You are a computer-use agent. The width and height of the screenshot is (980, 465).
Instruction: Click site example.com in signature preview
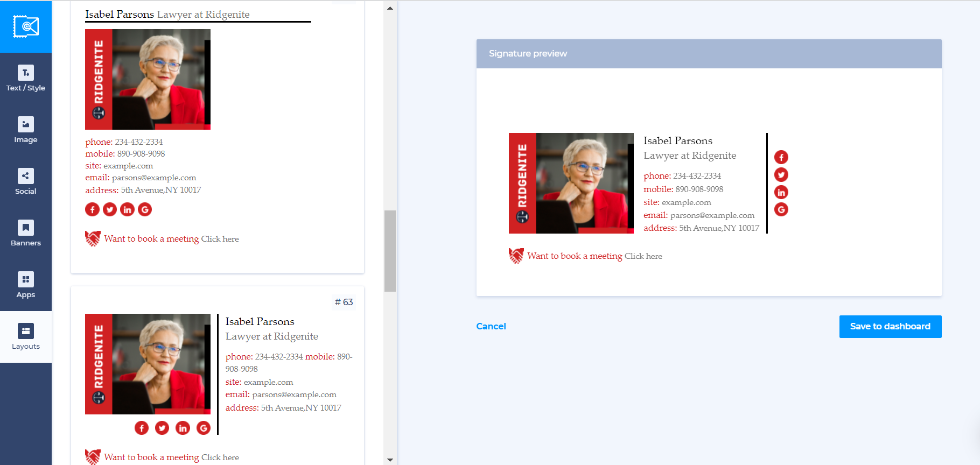click(x=677, y=202)
